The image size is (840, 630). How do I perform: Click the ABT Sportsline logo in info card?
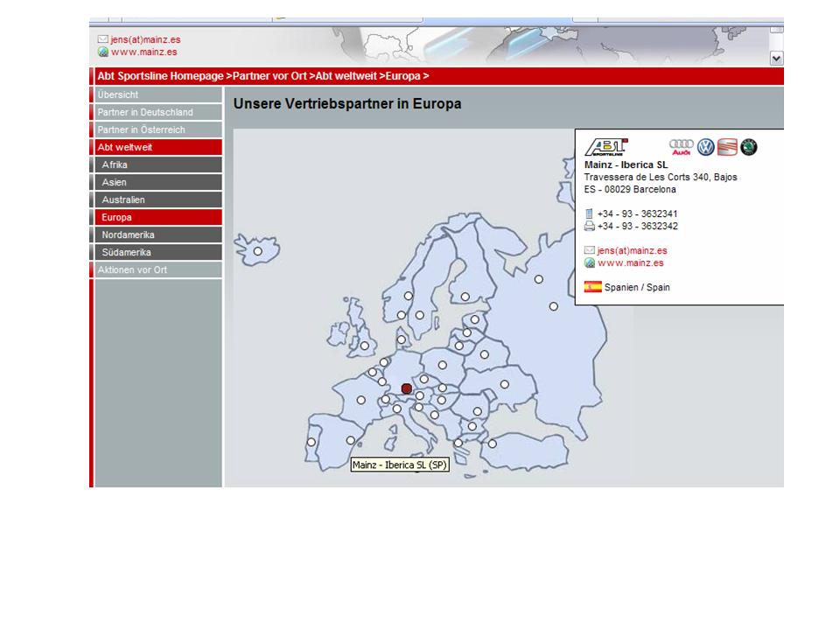[605, 147]
